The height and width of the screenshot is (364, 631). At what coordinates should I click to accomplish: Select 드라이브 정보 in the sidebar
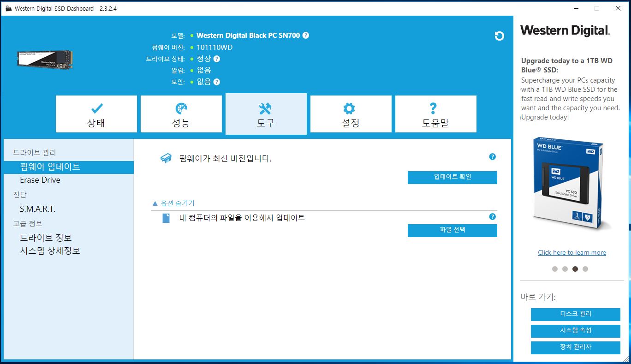46,238
